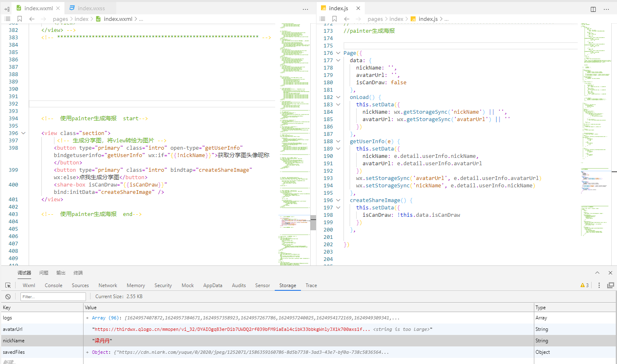This screenshot has height=364, width=617.
Task: Close the debugger panel
Action: coord(610,273)
